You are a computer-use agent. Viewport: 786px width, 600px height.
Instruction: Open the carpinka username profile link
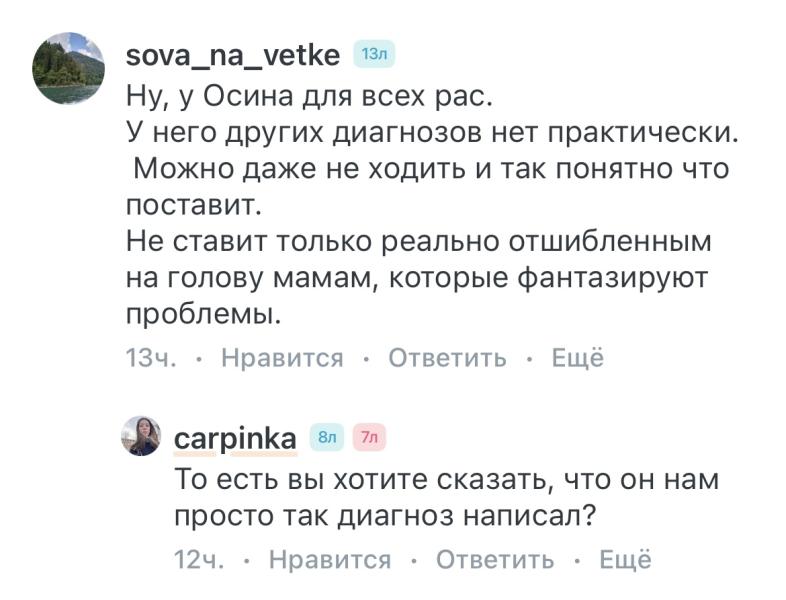(235, 440)
